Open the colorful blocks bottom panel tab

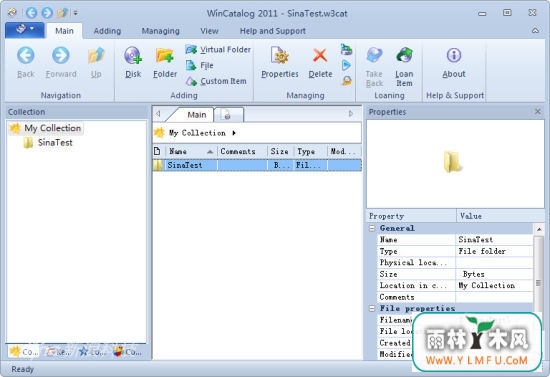[128, 351]
